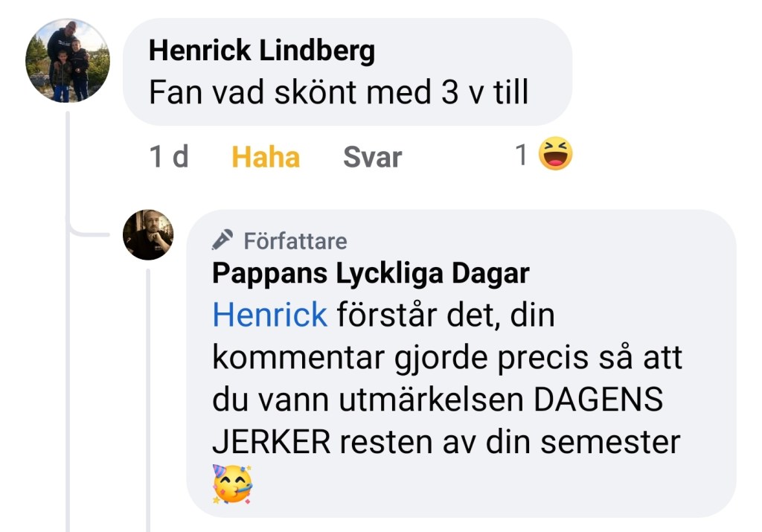Click the "1 d" comment timestamp
Image resolution: width=762 pixels, height=532 pixels.
[x=169, y=157]
